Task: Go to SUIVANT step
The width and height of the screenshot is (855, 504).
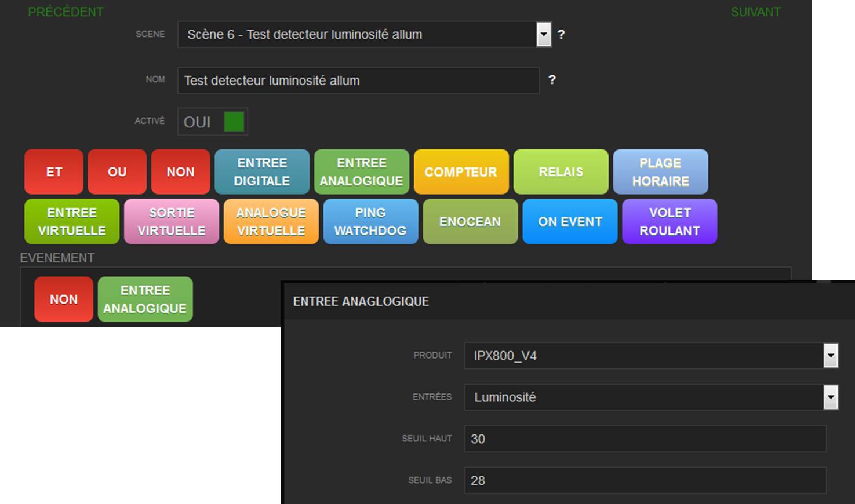Action: (755, 12)
